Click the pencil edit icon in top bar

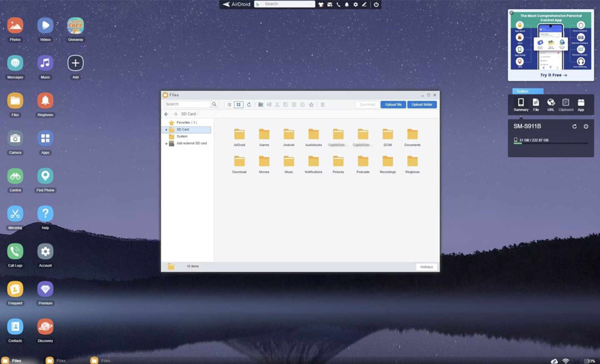364,4
